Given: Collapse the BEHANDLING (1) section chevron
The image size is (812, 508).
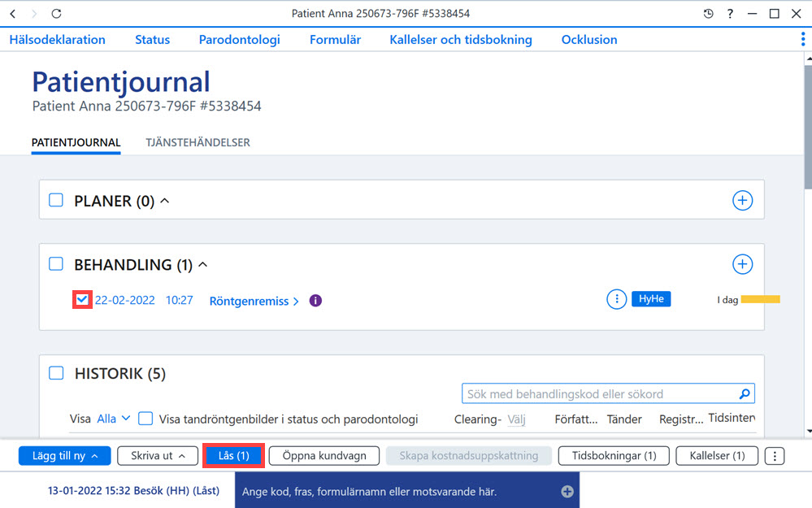Looking at the screenshot, I should [203, 265].
